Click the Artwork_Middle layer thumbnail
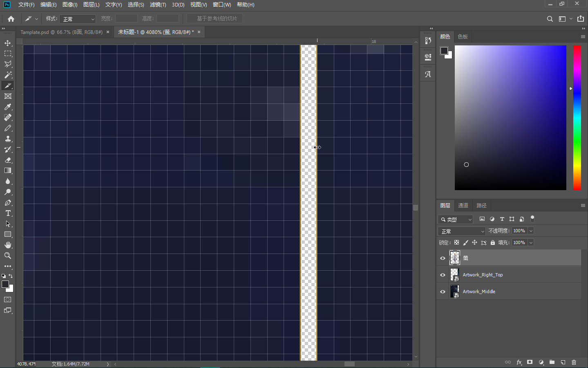The width and height of the screenshot is (588, 368). point(454,292)
